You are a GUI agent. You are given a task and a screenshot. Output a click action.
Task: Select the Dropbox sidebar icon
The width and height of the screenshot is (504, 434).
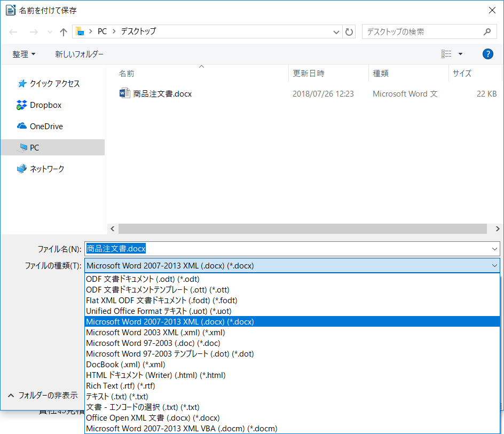pos(20,105)
